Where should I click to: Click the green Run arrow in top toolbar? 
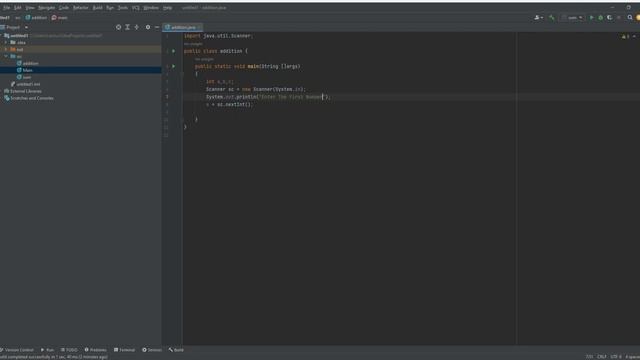point(591,18)
